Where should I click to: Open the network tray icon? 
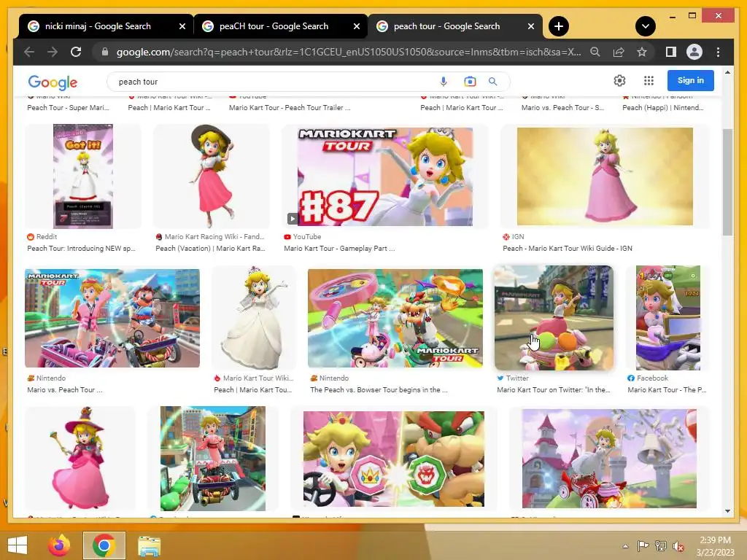pyautogui.click(x=661, y=546)
